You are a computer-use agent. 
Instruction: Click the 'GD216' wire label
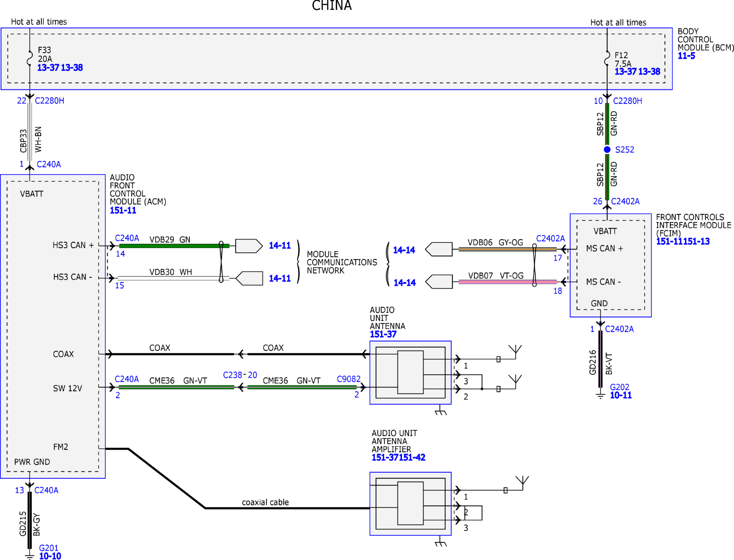tap(593, 362)
